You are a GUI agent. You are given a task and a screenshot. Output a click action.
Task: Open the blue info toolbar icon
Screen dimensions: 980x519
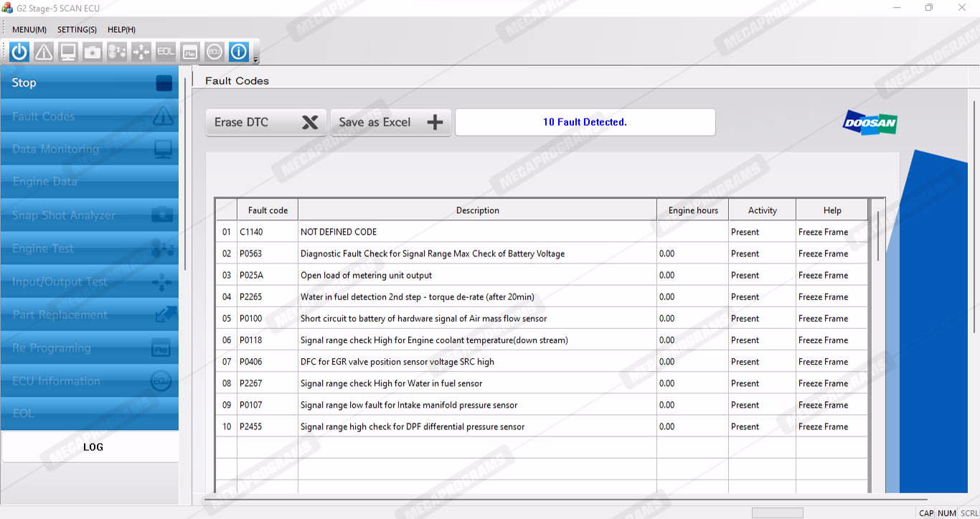(239, 52)
